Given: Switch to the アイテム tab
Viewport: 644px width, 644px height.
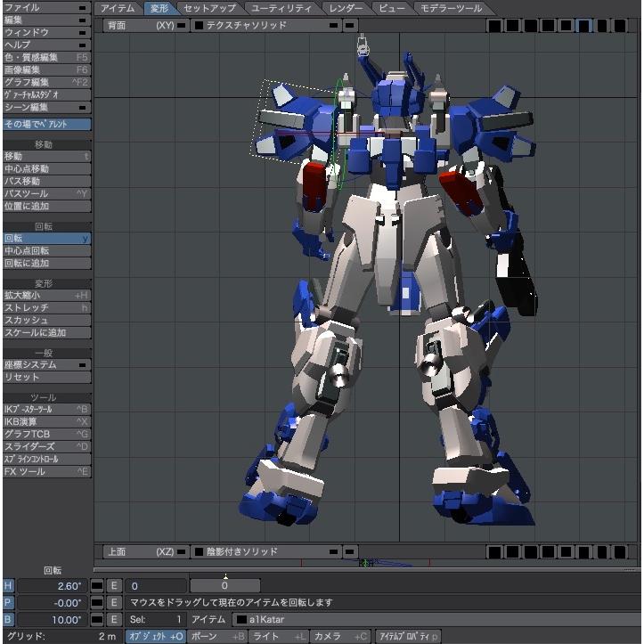Looking at the screenshot, I should click(x=118, y=8).
